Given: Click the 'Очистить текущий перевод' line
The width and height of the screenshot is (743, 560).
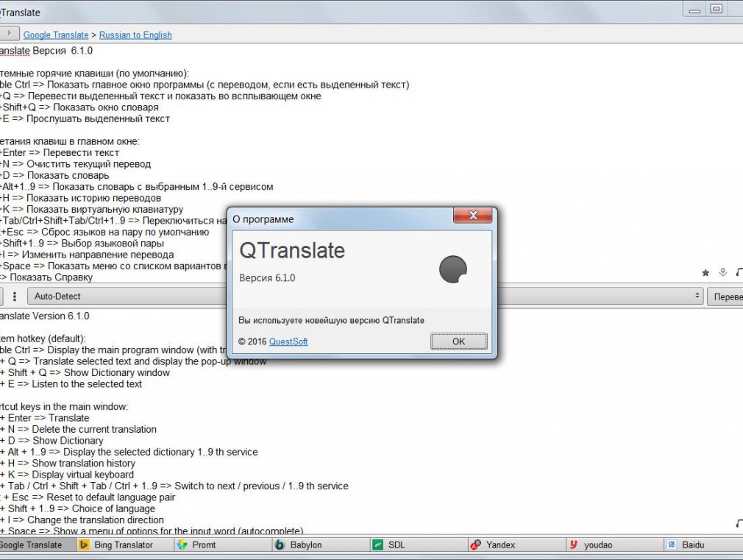Looking at the screenshot, I should (x=75, y=164).
